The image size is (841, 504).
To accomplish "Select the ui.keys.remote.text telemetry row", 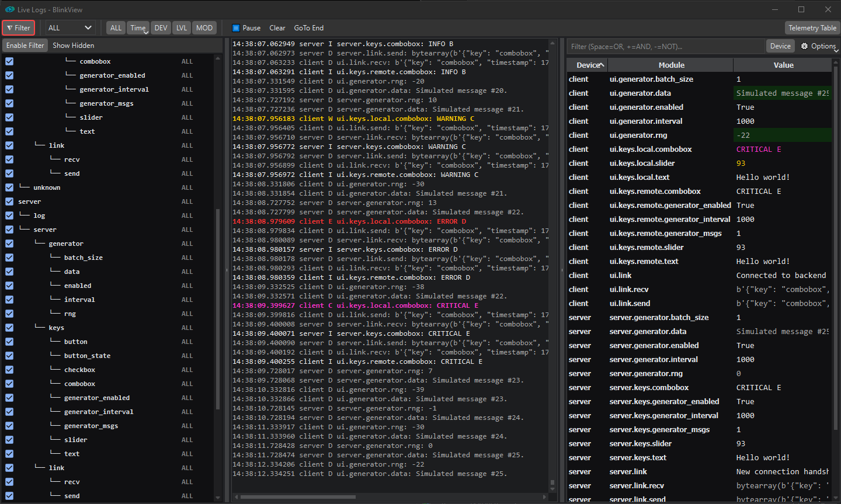I will click(x=699, y=261).
